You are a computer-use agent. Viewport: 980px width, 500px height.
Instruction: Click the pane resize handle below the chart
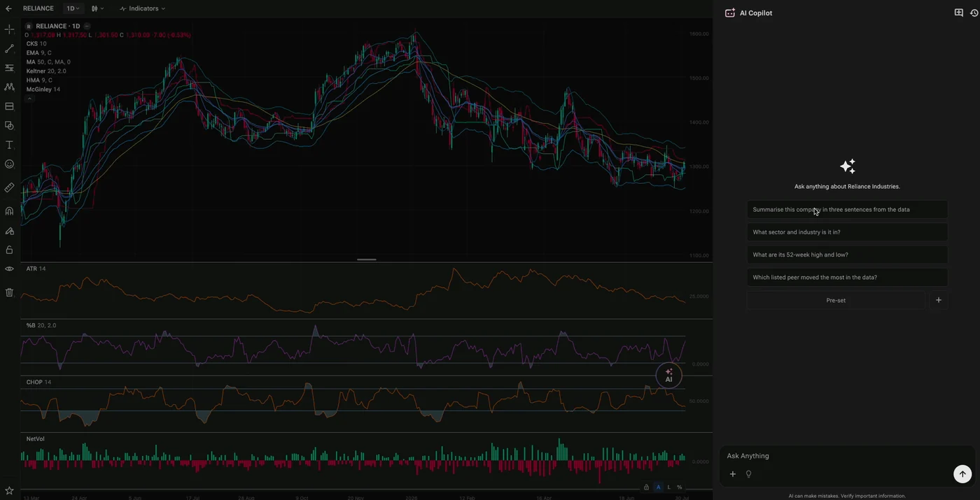click(x=367, y=259)
